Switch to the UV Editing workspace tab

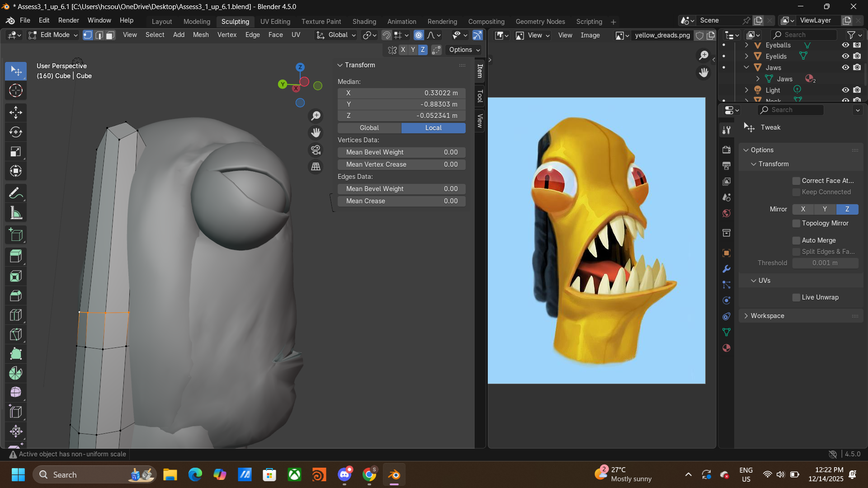tap(275, 21)
